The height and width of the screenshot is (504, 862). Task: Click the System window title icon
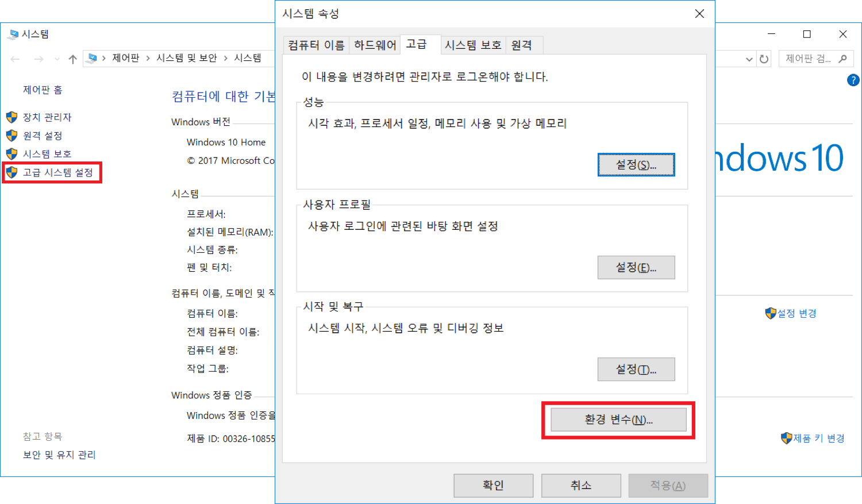point(13,34)
